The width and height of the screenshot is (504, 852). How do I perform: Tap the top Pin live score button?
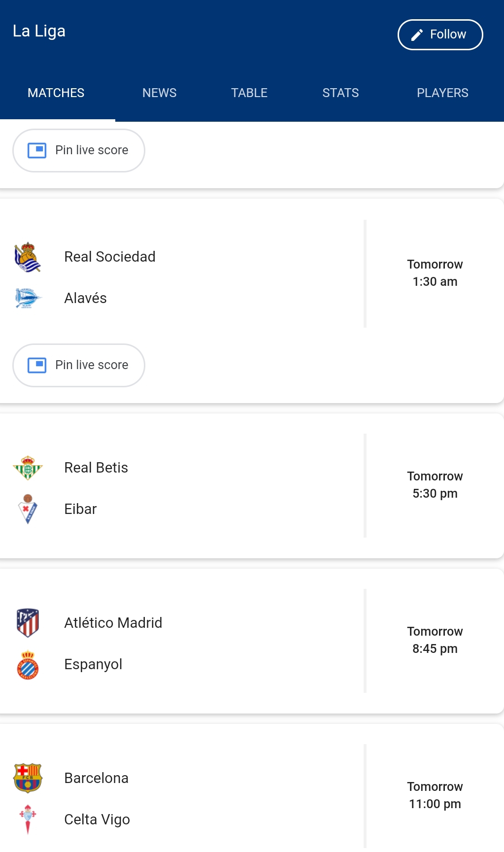click(x=79, y=150)
